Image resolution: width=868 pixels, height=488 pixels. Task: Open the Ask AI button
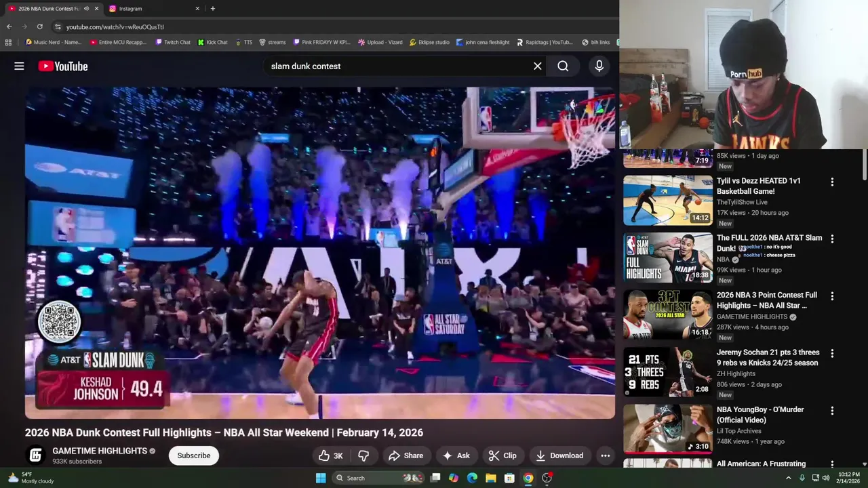[x=456, y=455]
